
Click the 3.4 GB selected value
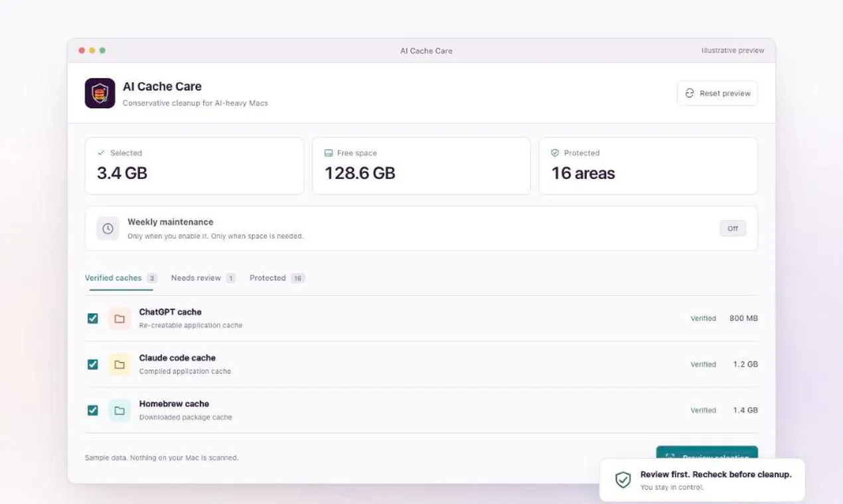click(x=122, y=173)
